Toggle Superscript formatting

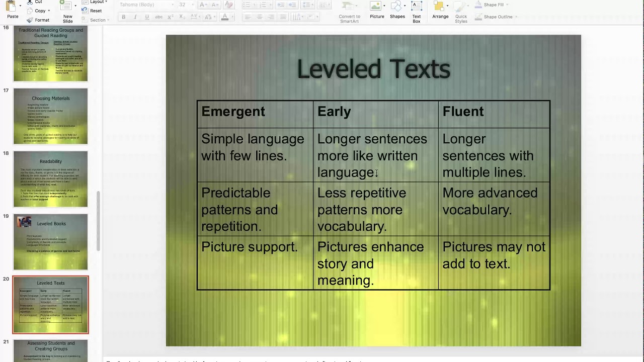[171, 17]
